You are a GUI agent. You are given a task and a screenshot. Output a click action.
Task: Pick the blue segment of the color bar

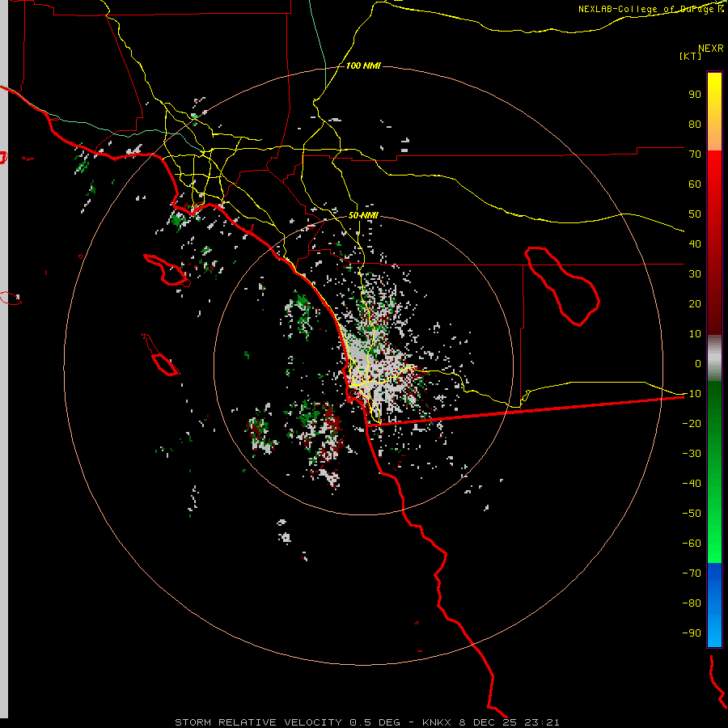tap(714, 605)
